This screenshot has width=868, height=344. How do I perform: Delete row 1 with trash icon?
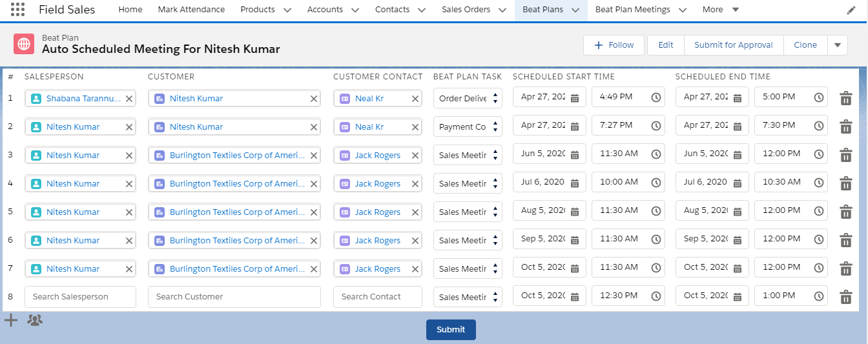[x=845, y=98]
